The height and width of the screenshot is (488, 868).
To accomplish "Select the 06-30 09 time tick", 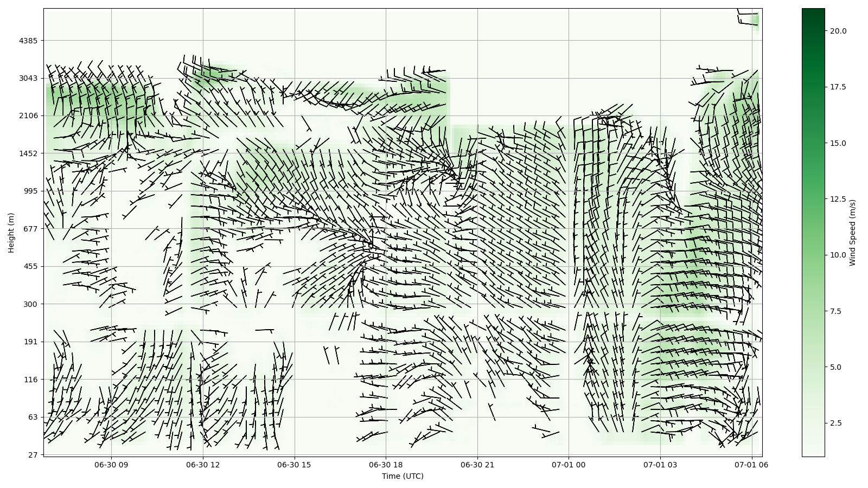I will 112,465.
